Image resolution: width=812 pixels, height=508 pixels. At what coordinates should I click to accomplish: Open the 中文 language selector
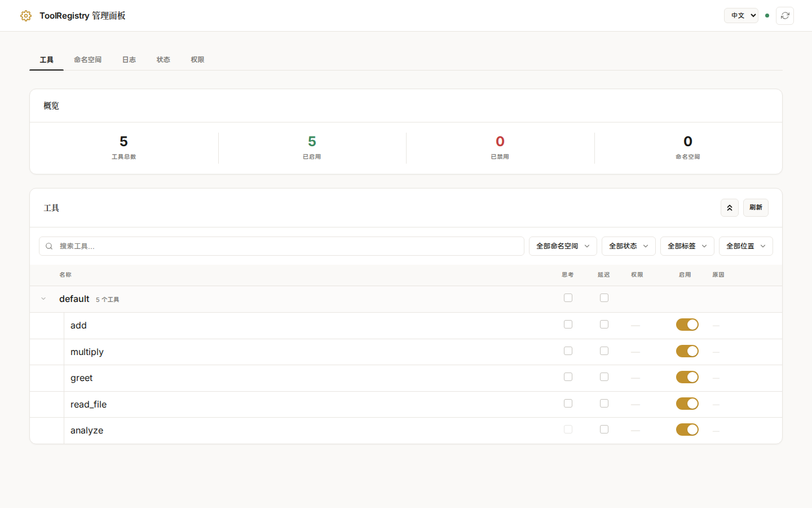pyautogui.click(x=741, y=16)
